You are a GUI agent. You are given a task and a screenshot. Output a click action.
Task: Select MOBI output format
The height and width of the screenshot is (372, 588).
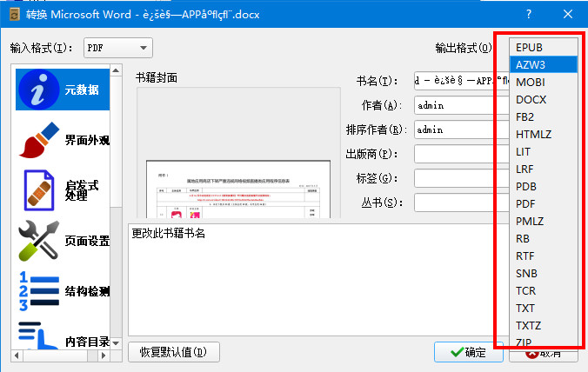click(x=544, y=82)
